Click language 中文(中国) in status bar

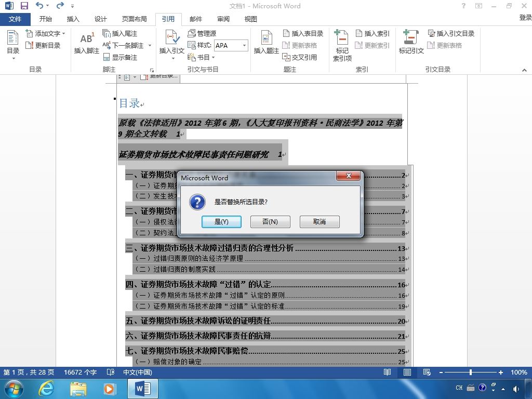pyautogui.click(x=137, y=372)
